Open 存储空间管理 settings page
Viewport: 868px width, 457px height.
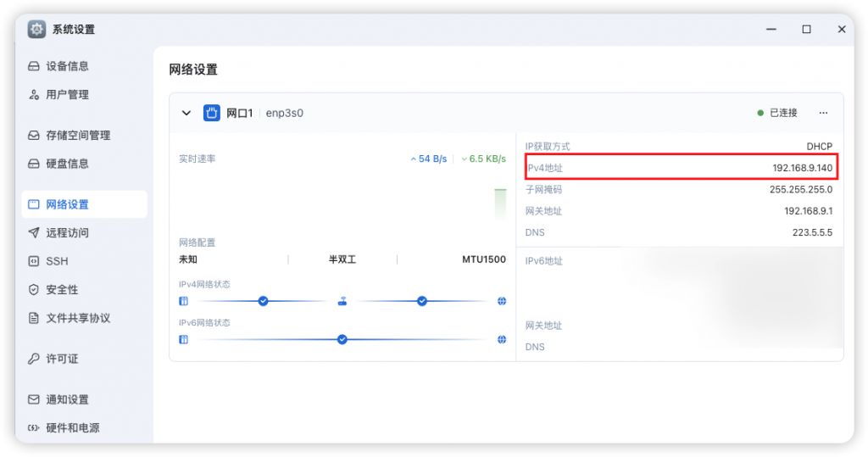[x=78, y=135]
